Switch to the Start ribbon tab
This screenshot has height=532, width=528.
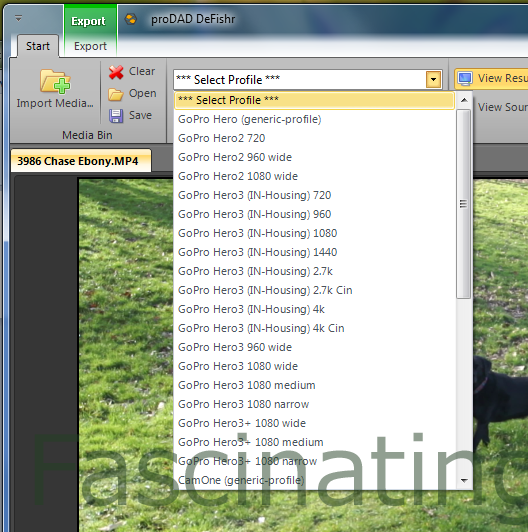coord(38,46)
